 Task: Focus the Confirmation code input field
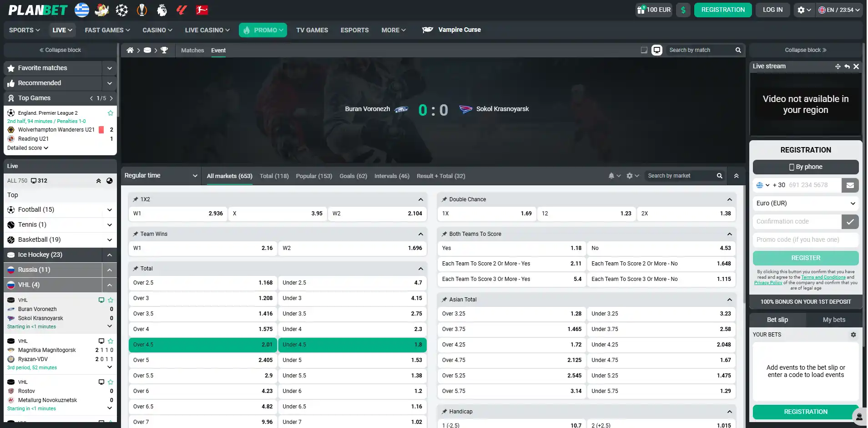point(797,222)
